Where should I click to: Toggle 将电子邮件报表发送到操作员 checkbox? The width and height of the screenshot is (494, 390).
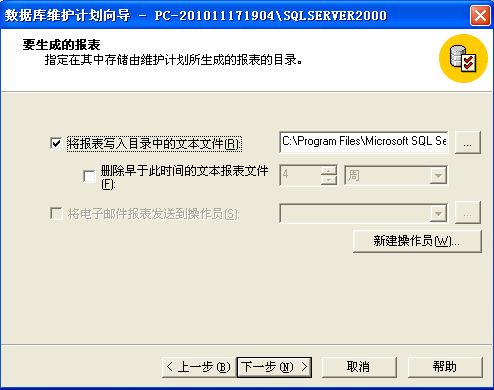[x=56, y=213]
